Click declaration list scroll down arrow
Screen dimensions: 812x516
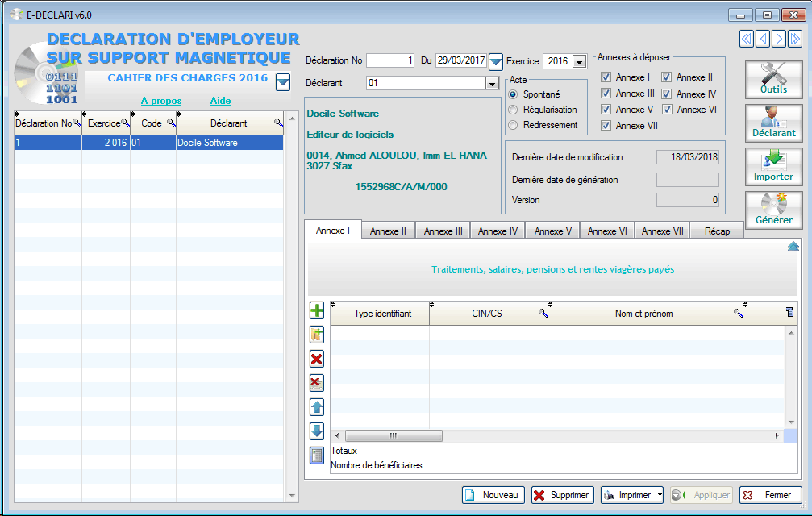click(292, 496)
